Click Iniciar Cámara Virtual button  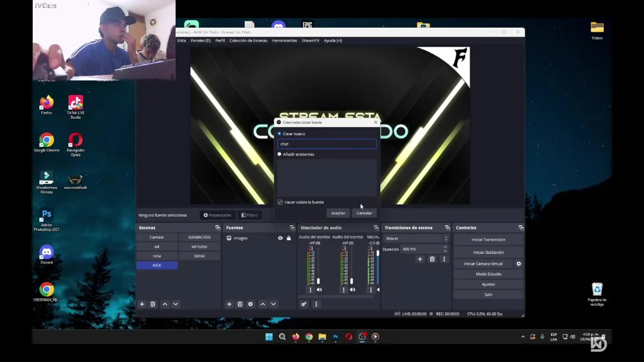(484, 263)
